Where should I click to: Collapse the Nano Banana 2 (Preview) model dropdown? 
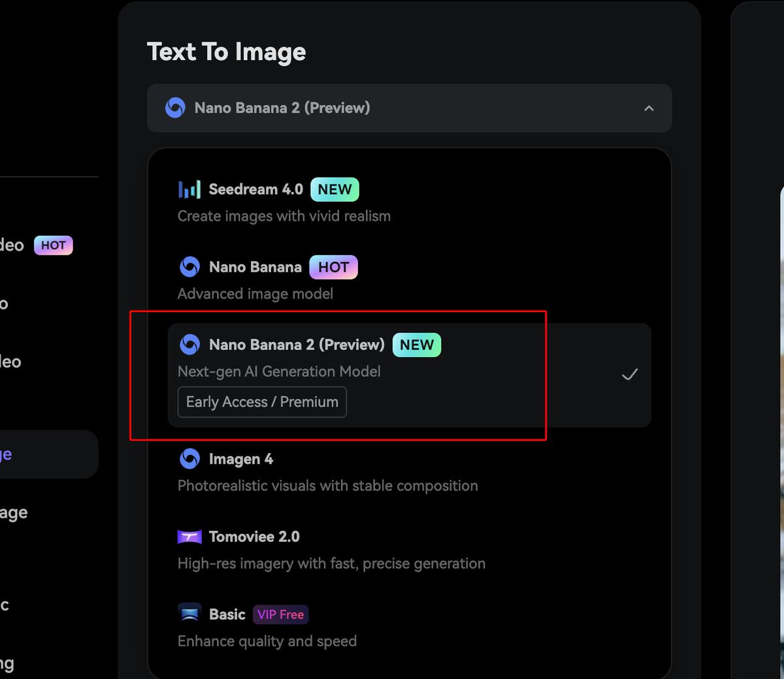(x=409, y=108)
